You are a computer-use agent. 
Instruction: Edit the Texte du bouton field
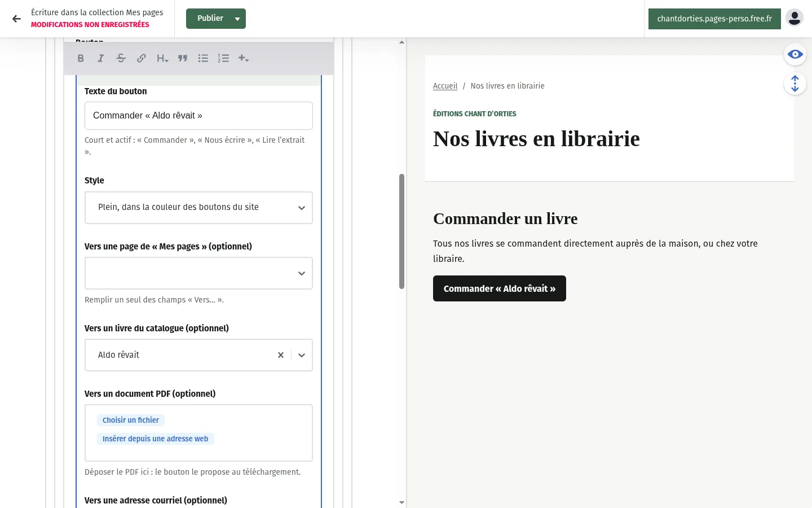point(198,116)
